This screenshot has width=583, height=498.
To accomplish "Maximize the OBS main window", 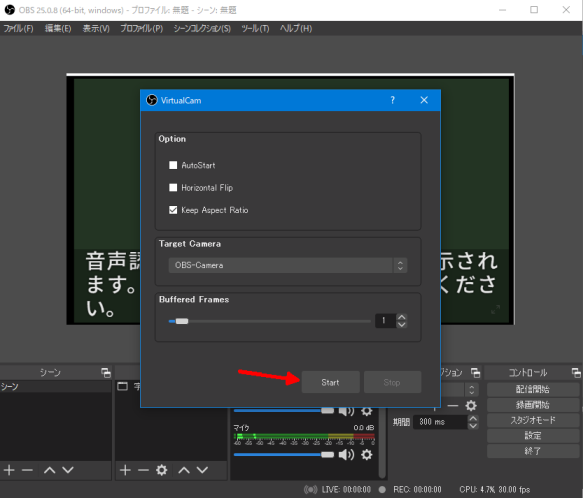I will (x=534, y=10).
